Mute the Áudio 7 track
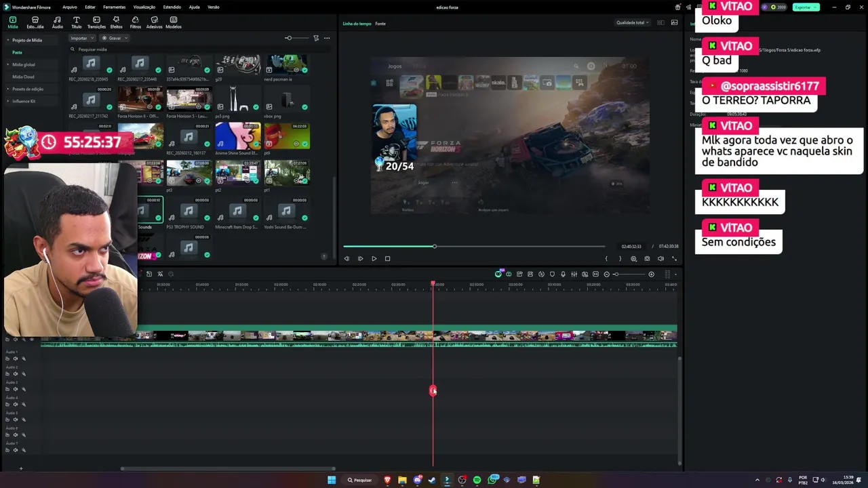Viewport: 868px width, 488px height. pos(16,450)
